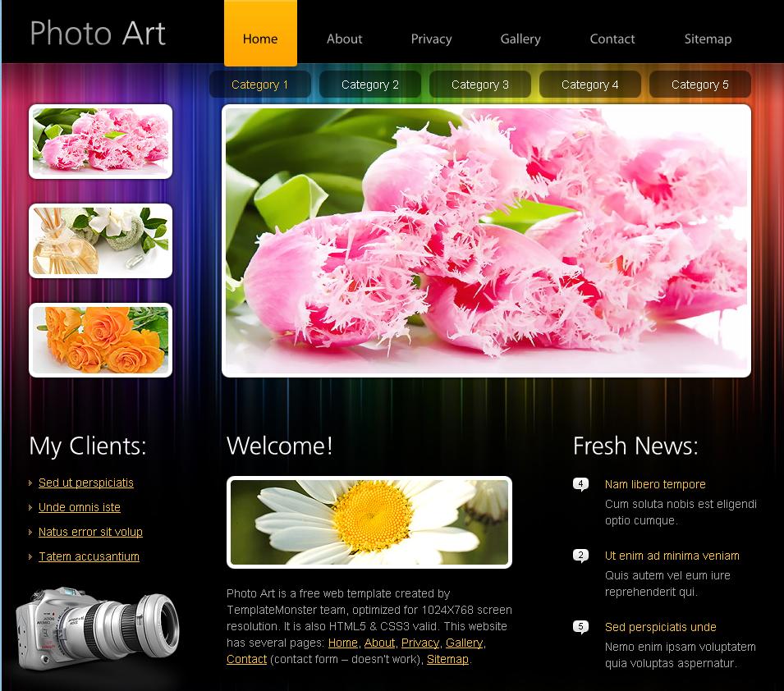This screenshot has width=784, height=691.
Task: Click arrow bullet beside Tatem accusantium
Action: tap(30, 556)
